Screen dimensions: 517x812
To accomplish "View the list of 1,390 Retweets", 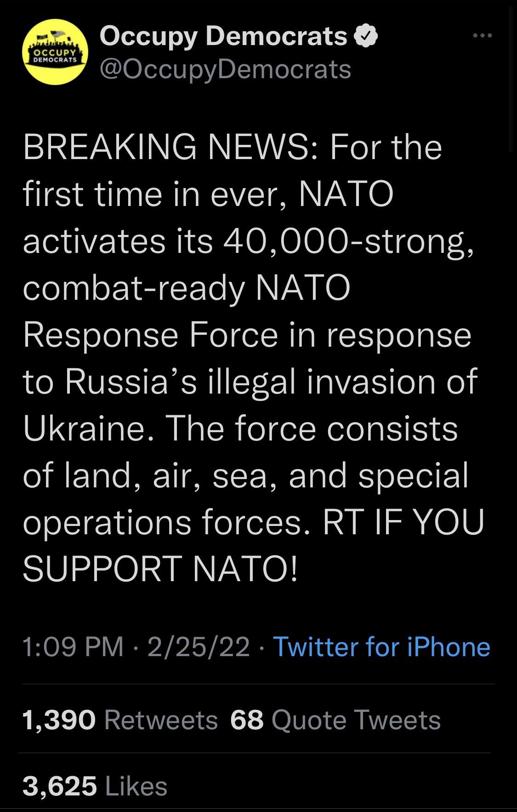I will click(119, 720).
